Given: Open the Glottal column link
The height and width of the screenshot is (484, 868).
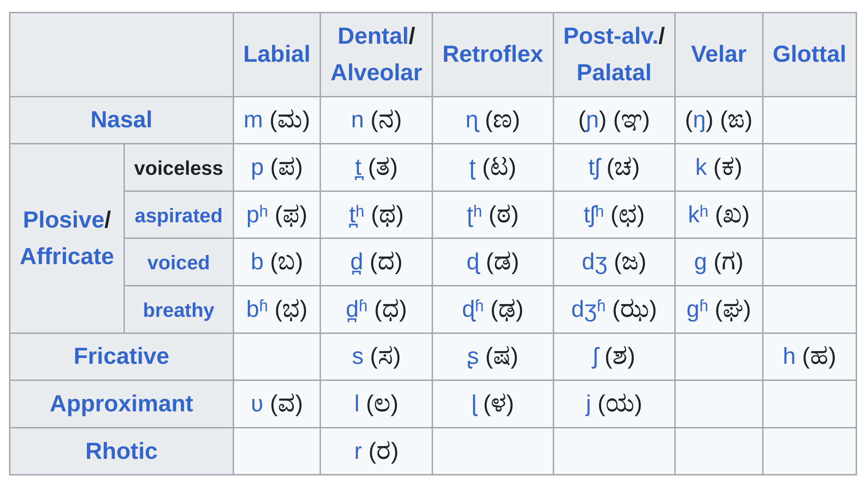Looking at the screenshot, I should pyautogui.click(x=809, y=54).
